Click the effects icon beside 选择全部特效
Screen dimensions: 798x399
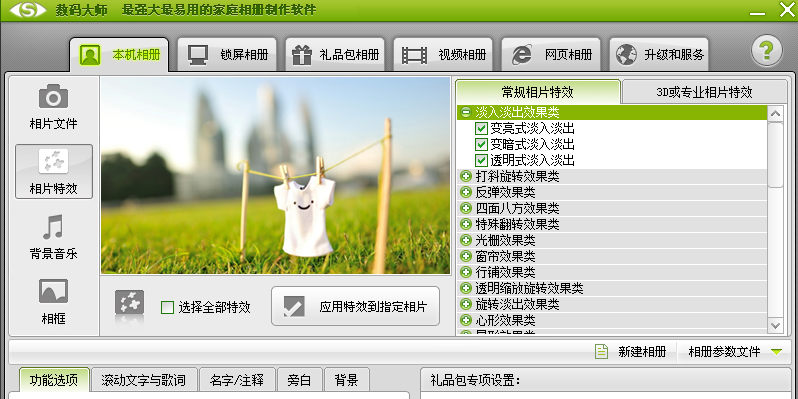(129, 303)
